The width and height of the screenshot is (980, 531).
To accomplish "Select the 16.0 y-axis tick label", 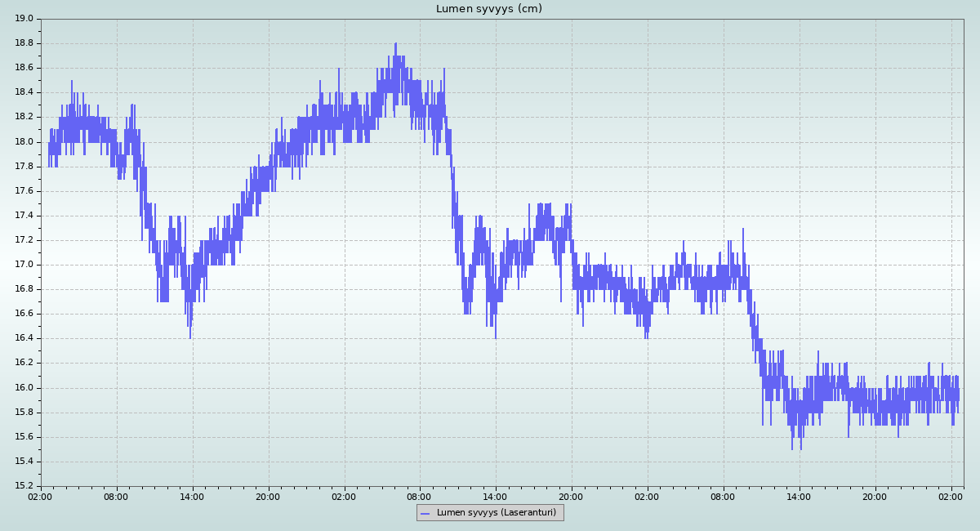I will (24, 388).
